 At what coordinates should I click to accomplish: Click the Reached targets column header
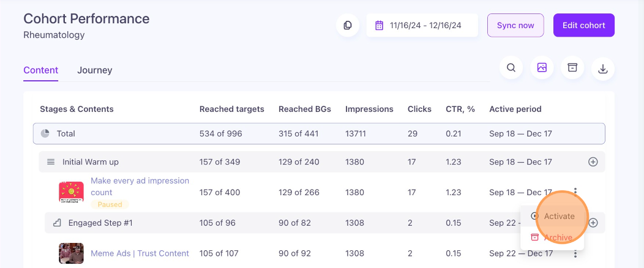click(231, 109)
